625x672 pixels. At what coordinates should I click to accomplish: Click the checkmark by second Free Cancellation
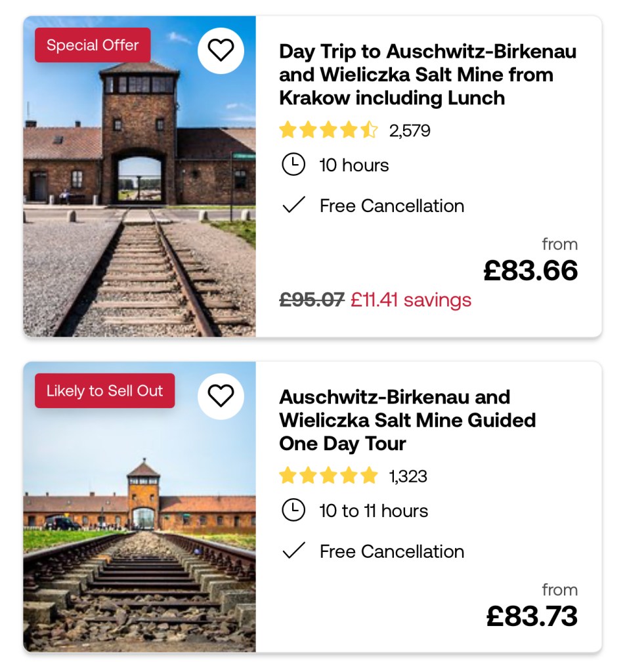click(293, 551)
